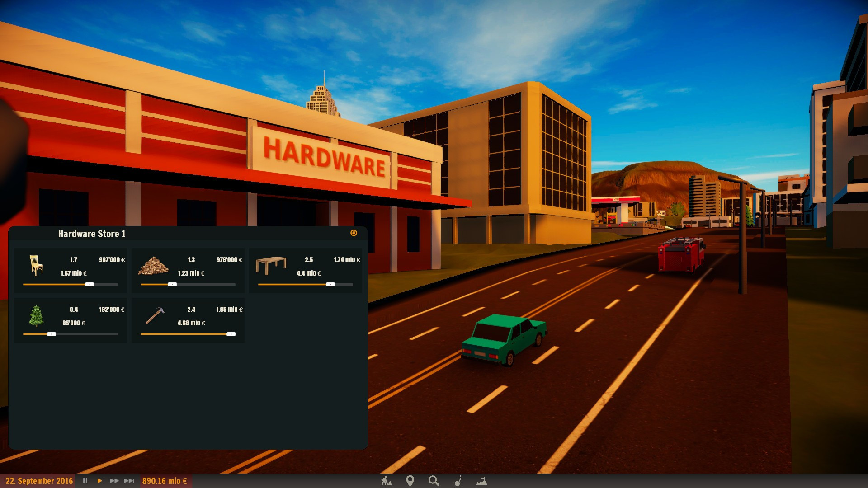Select the table product icon
868x488 pixels.
(x=271, y=265)
